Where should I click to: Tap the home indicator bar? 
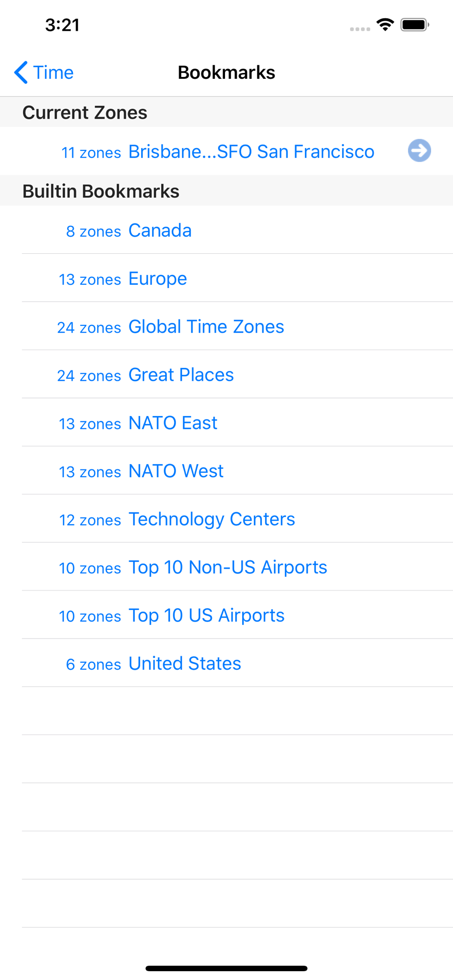[226, 968]
